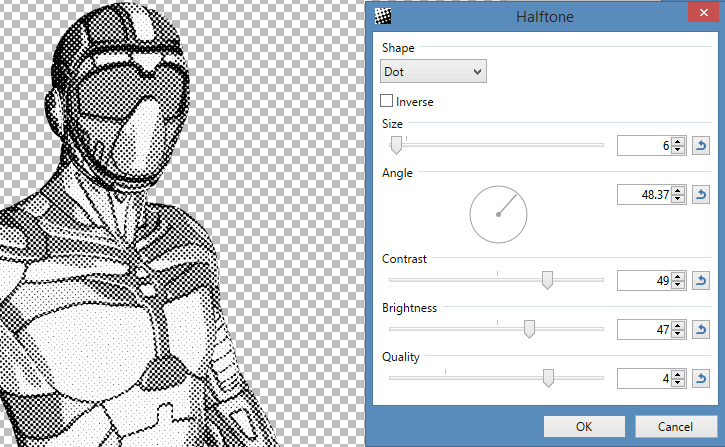Open the Shape dropdown set to Dot
725x447 pixels.
(433, 72)
